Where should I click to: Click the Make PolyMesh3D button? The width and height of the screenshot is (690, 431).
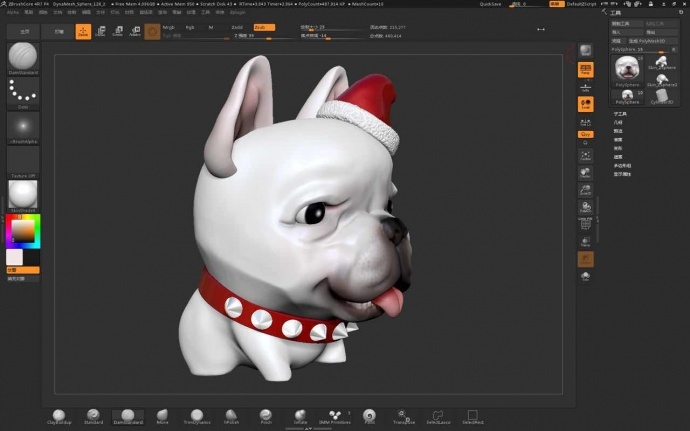click(x=653, y=41)
